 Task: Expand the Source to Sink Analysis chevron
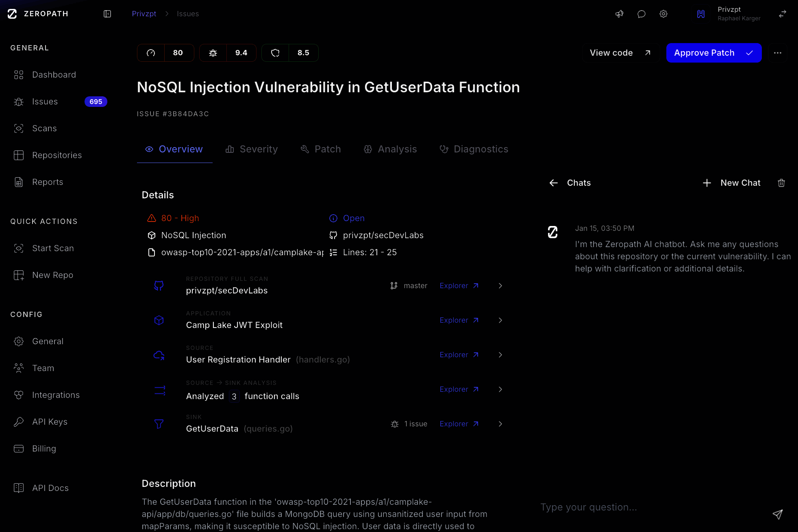tap(500, 389)
